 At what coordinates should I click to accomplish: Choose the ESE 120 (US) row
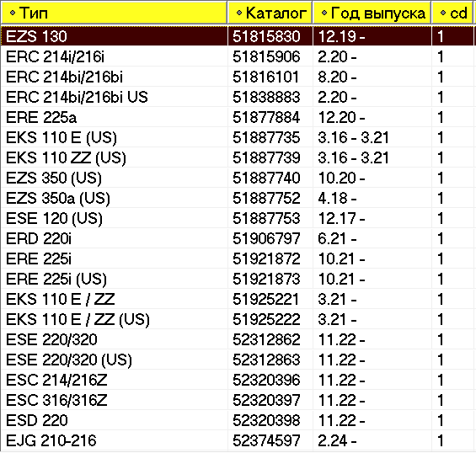[238, 218]
